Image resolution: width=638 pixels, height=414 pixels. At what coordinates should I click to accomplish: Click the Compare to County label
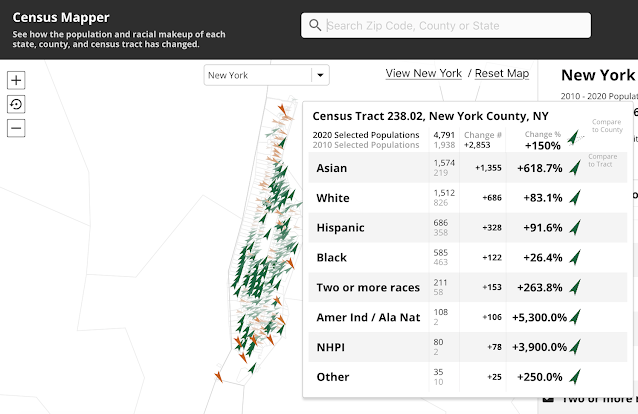point(606,124)
